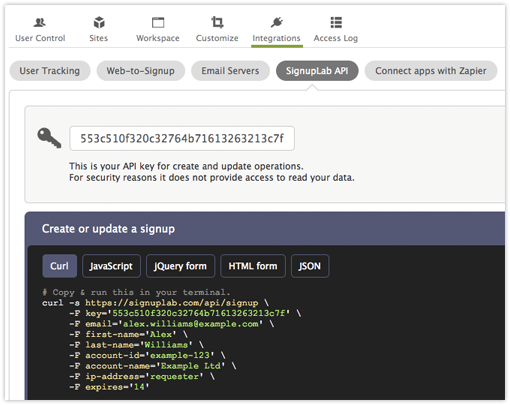Click the 'For security reasons' note
Image resolution: width=510 pixels, height=405 pixels.
coord(212,177)
